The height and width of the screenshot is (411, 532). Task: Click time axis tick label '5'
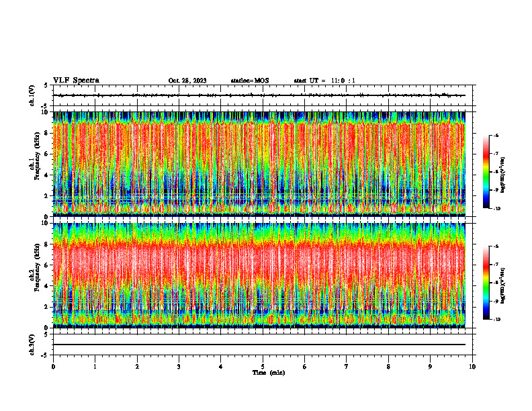coord(263,367)
